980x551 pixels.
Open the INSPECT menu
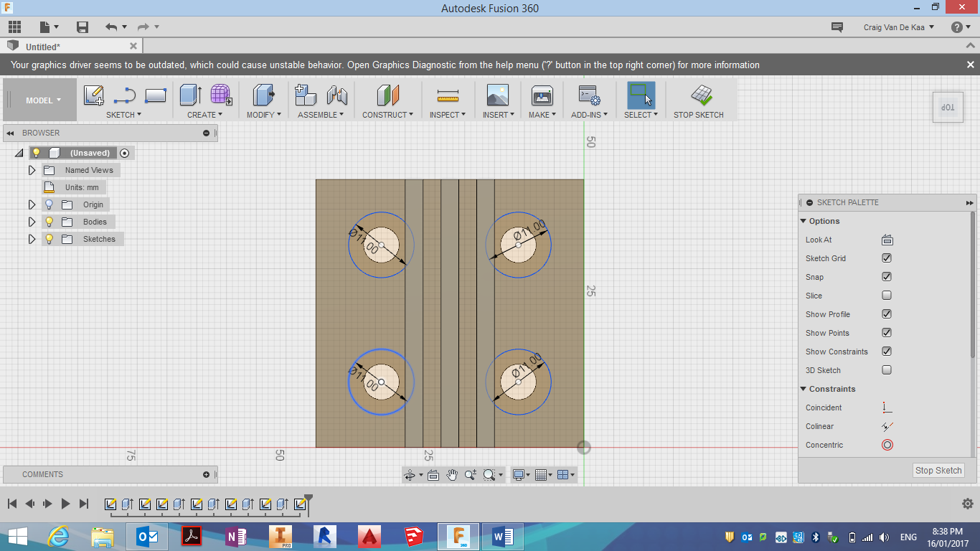click(x=448, y=115)
